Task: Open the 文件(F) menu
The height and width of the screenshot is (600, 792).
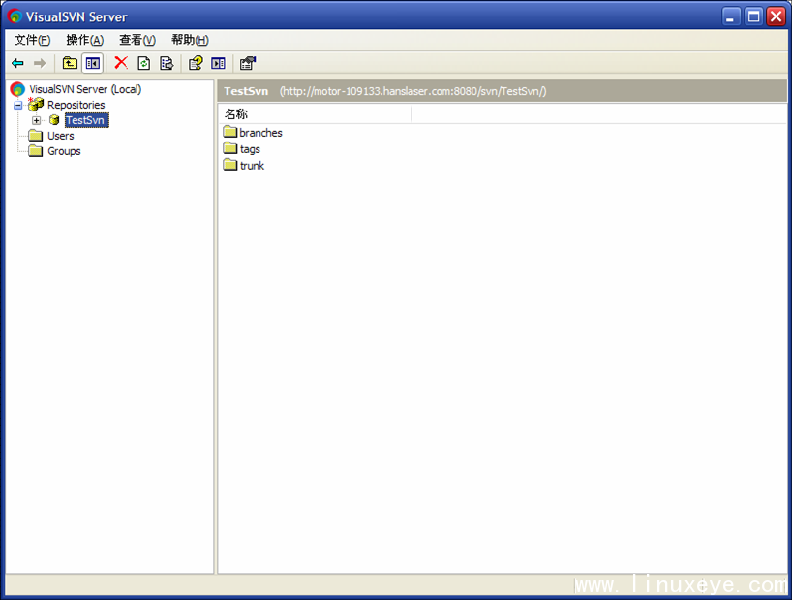Action: (x=32, y=40)
